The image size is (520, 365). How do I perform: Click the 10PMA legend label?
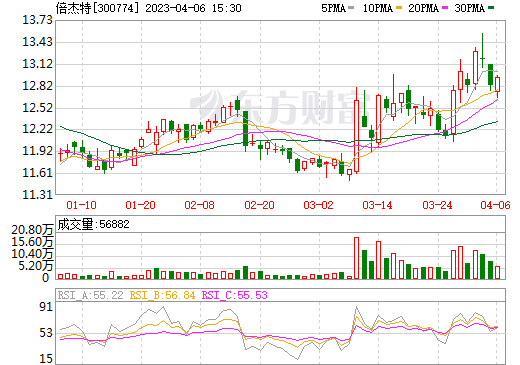click(x=378, y=8)
